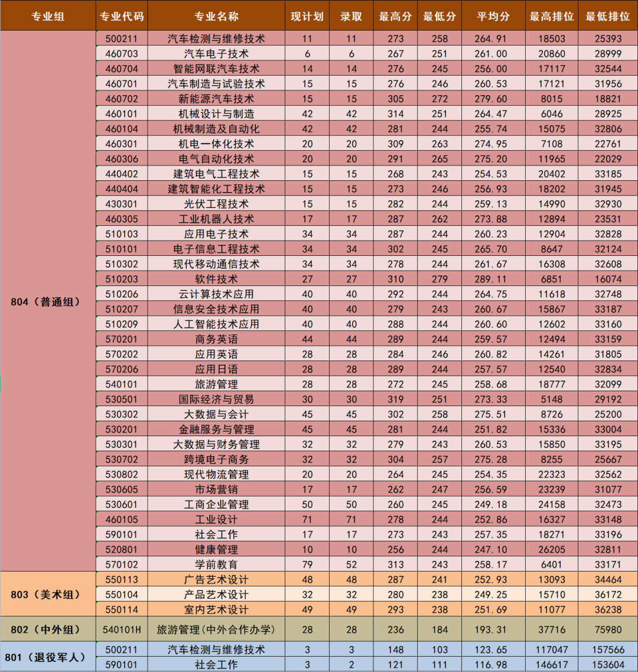Click the 最高排位 column header
Image resolution: width=638 pixels, height=672 pixels.
click(x=552, y=17)
